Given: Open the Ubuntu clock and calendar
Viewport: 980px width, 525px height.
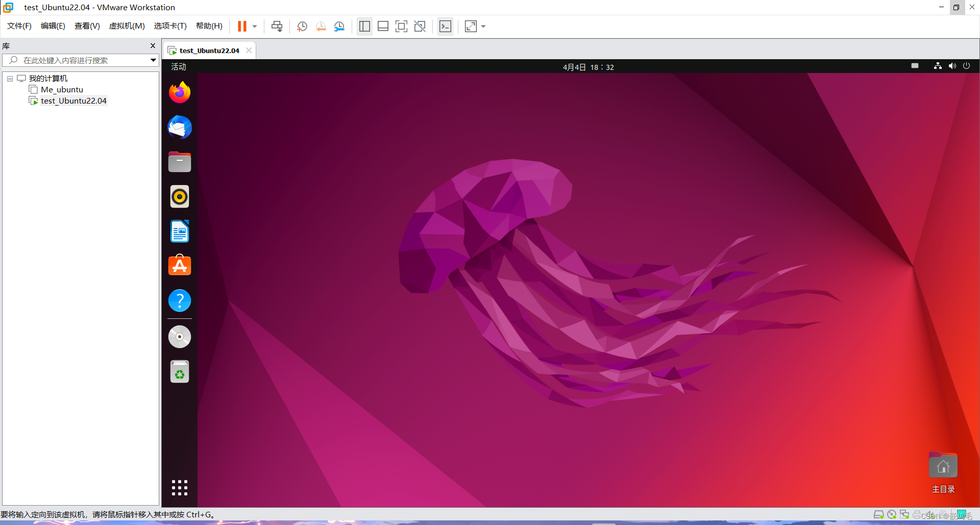Looking at the screenshot, I should tap(589, 67).
